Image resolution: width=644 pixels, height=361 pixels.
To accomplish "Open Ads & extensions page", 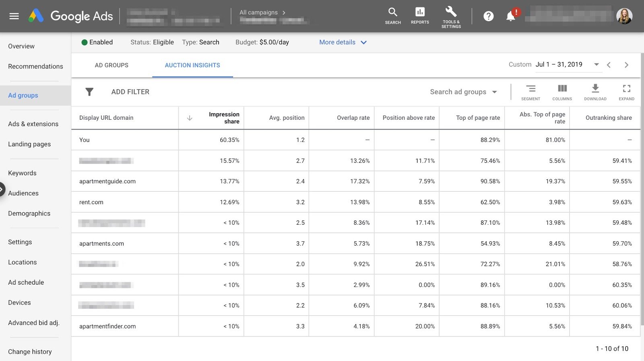I will tap(33, 124).
